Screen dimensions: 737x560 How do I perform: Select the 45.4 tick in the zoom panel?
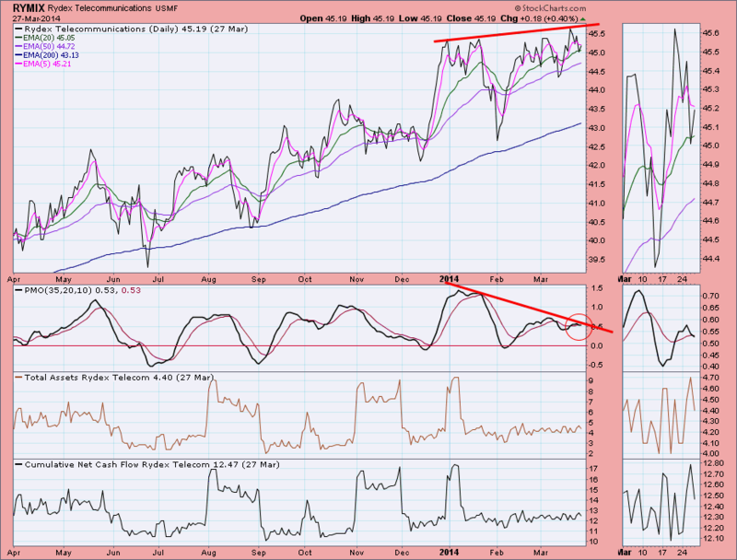pos(709,71)
